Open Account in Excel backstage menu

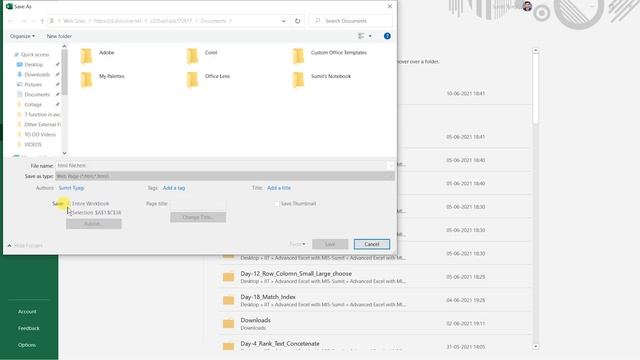click(x=27, y=311)
